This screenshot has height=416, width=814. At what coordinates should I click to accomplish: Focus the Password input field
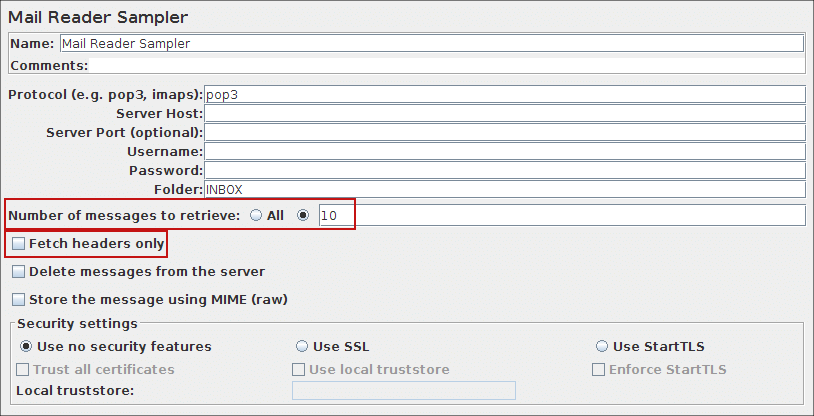click(x=504, y=171)
